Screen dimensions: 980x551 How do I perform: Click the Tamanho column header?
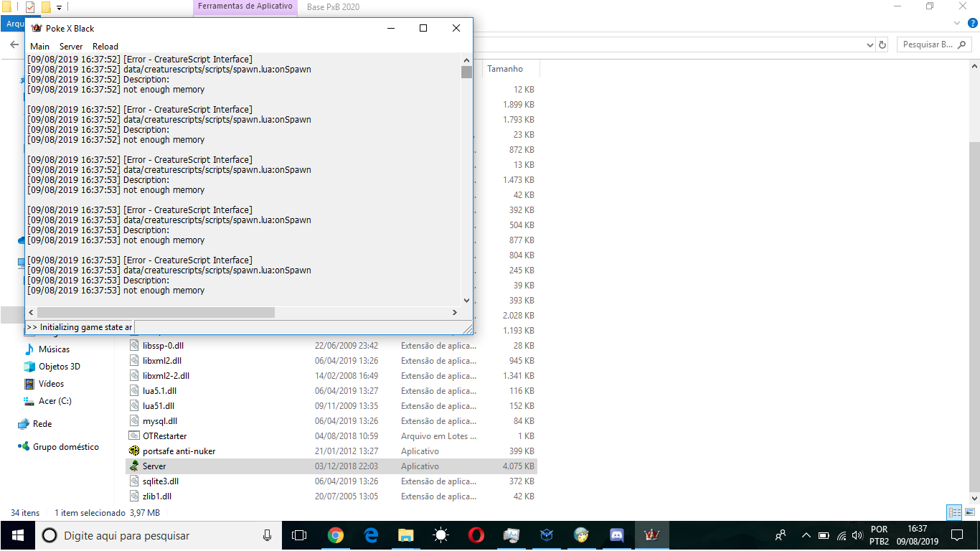click(505, 69)
